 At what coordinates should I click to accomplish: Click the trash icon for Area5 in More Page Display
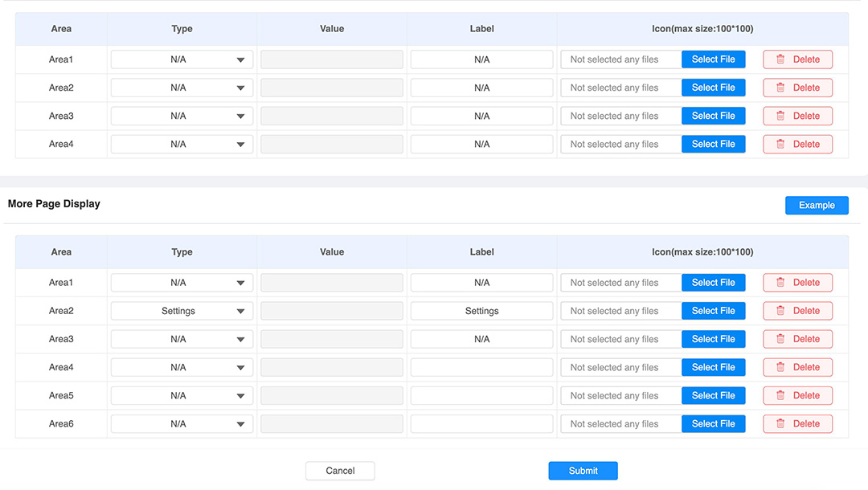[780, 395]
